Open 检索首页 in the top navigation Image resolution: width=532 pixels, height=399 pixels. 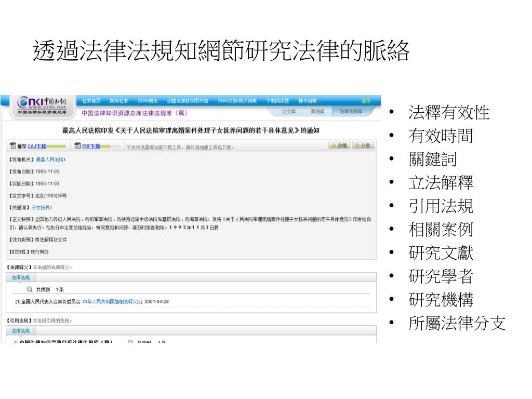tap(91, 101)
